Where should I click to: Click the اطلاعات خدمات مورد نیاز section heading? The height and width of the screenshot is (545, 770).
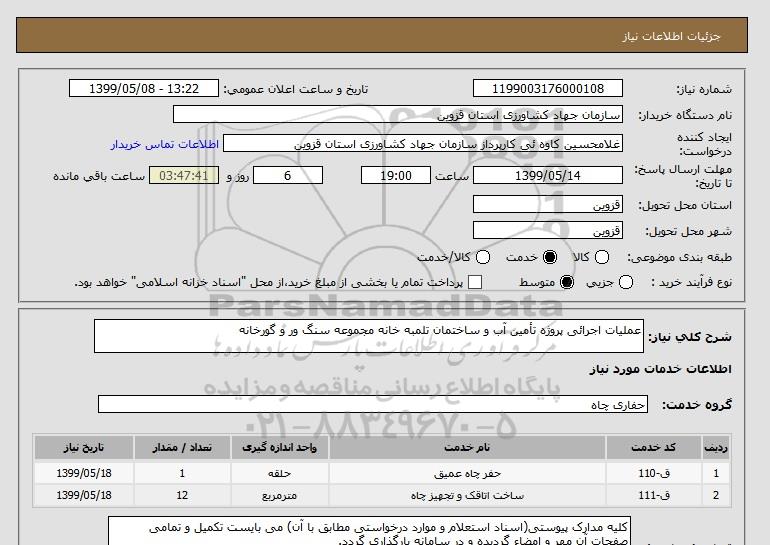coord(660,369)
